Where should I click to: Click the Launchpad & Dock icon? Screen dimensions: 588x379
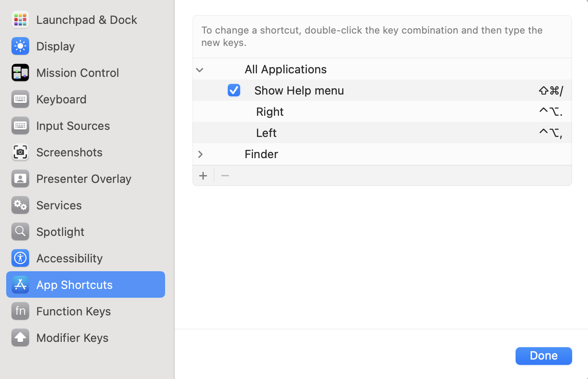tap(20, 19)
